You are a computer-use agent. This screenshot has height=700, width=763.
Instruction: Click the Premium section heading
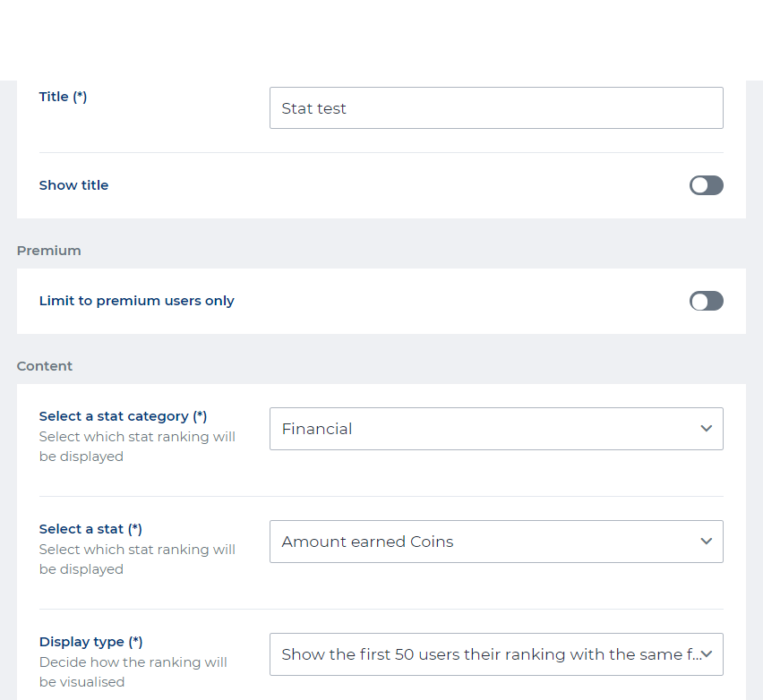coord(48,251)
